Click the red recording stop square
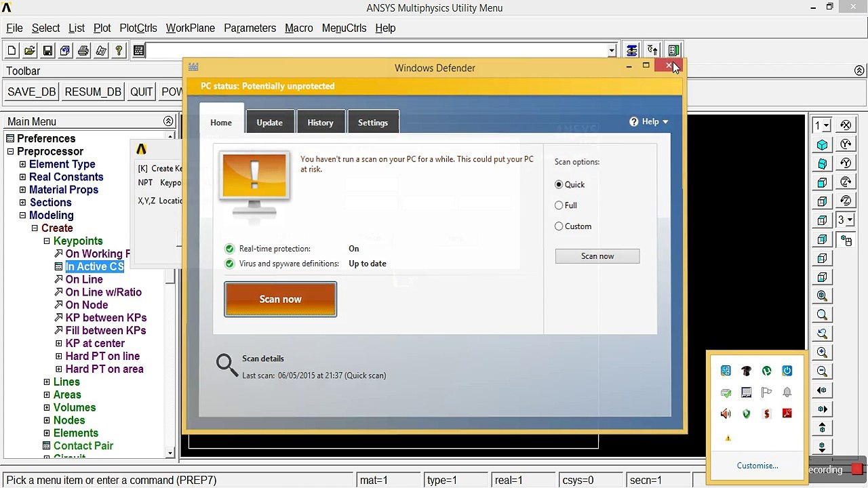The width and height of the screenshot is (868, 488). [857, 469]
